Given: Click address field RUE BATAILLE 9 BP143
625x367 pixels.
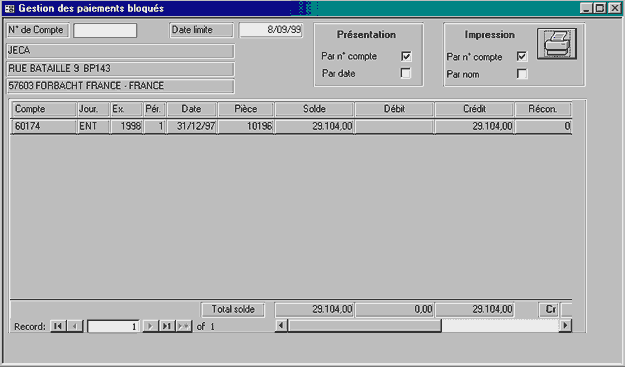Looking at the screenshot, I should pyautogui.click(x=120, y=69).
